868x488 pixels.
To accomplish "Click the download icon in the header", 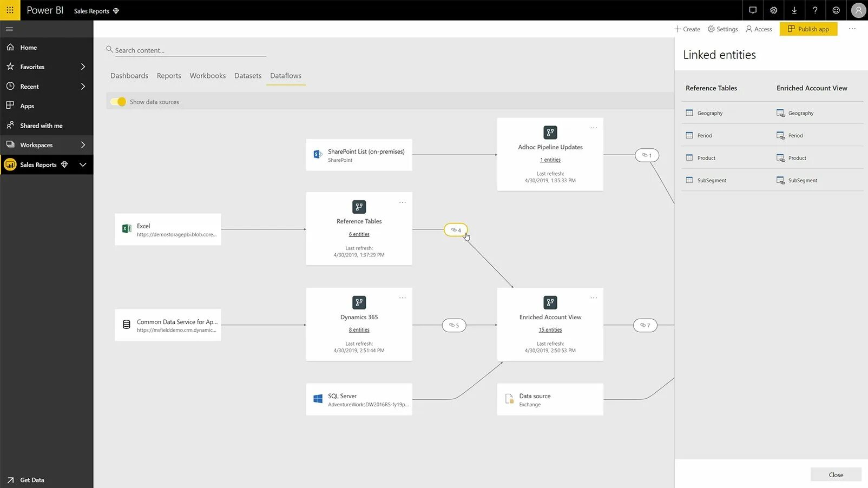I will (x=794, y=10).
